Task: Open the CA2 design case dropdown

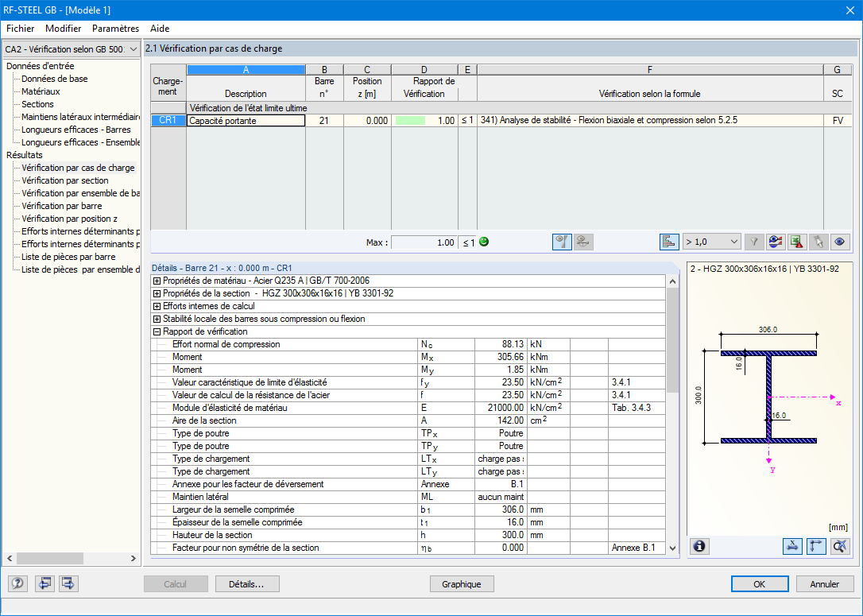Action: (x=71, y=49)
